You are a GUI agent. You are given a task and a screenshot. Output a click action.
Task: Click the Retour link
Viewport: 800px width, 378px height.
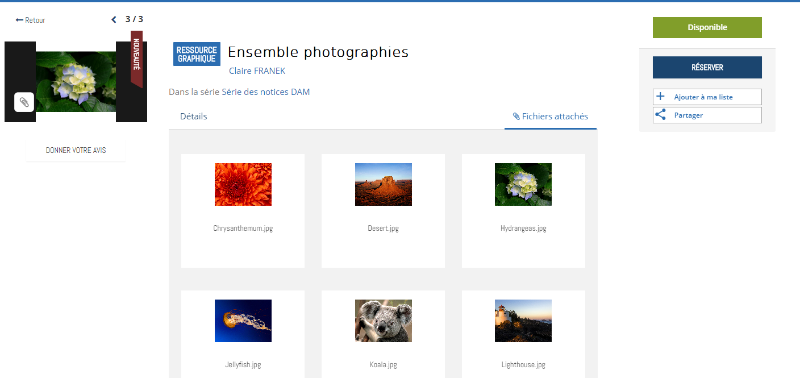(35, 20)
